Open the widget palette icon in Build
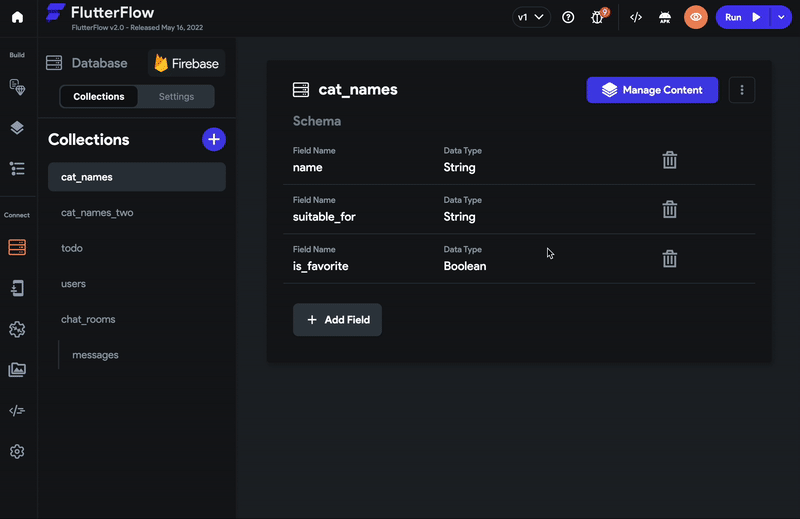800x519 pixels. pyautogui.click(x=17, y=87)
